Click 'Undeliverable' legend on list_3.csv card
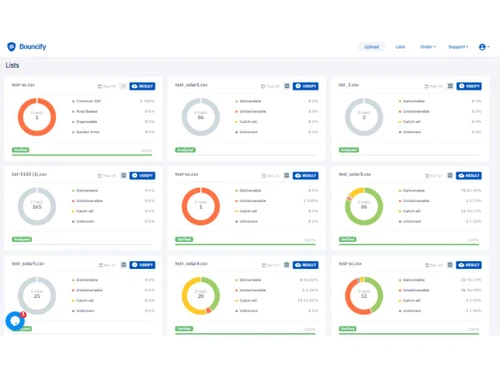Viewport: 500px width, 375px height. 414,111
